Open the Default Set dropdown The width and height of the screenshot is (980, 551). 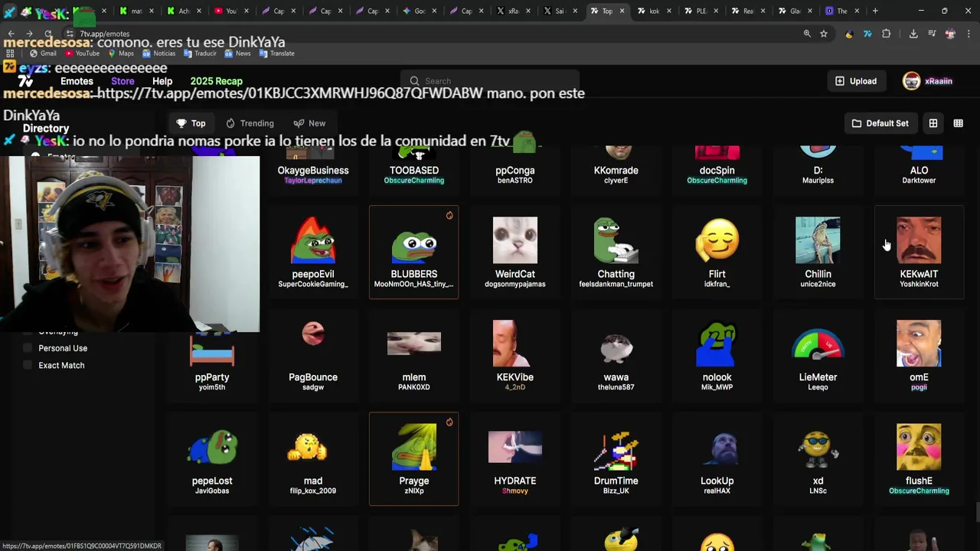pyautogui.click(x=880, y=123)
